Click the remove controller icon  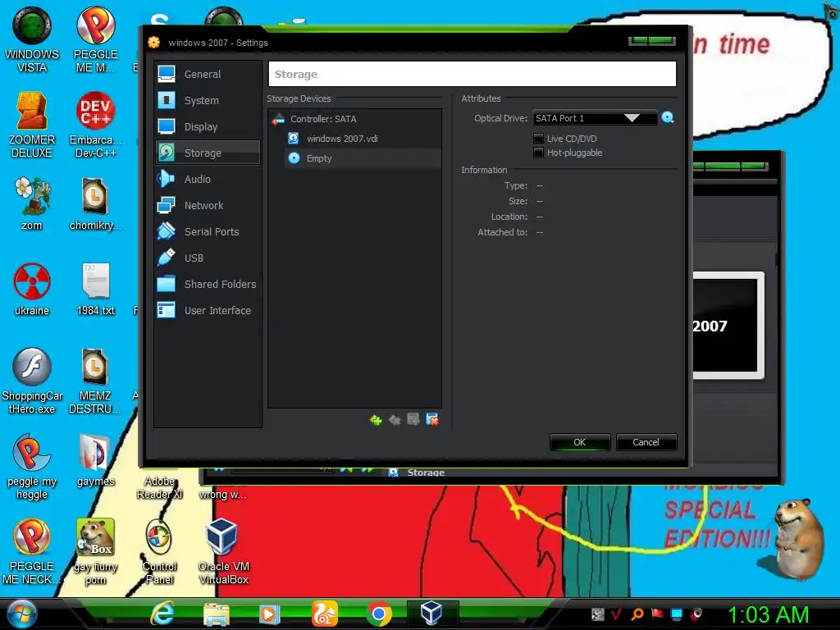(x=395, y=420)
